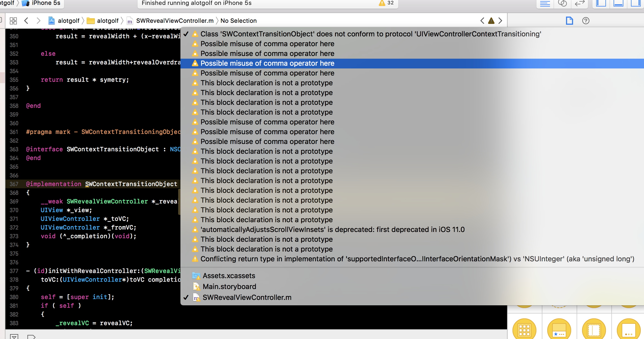This screenshot has height=339, width=644.
Task: Choose Main.storyboard in the issues menu
Action: point(412,287)
